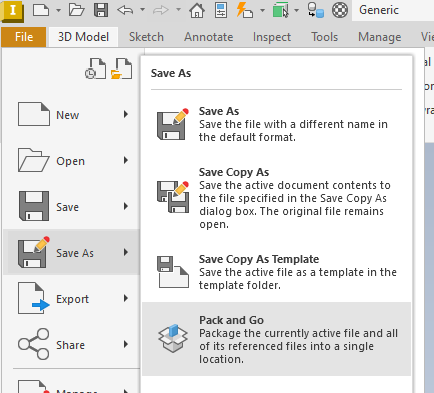The image size is (434, 393).
Task: Expand the New submenu arrow
Action: click(126, 115)
